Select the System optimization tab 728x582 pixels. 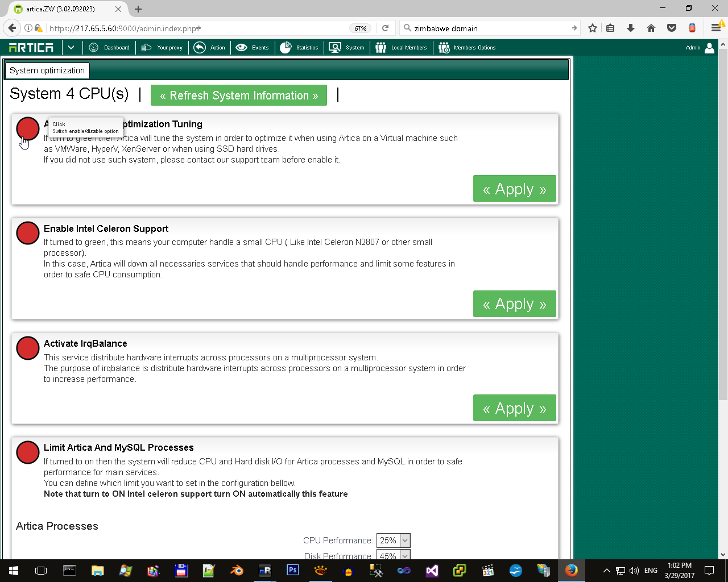click(47, 70)
